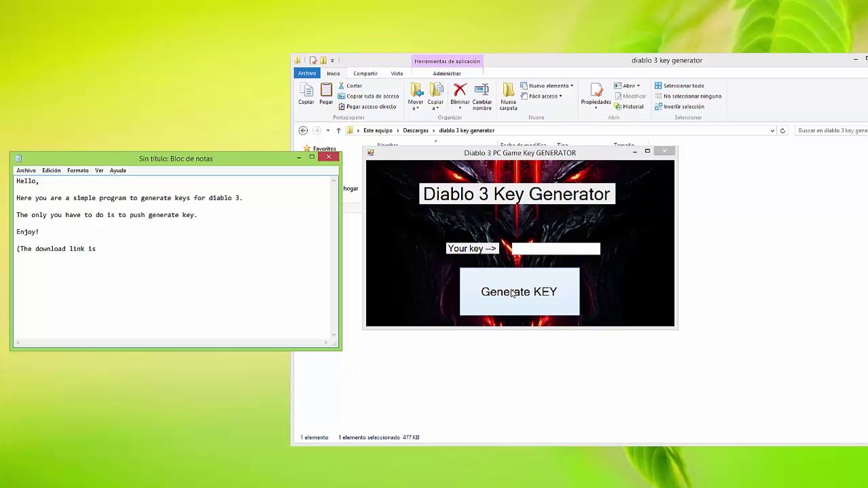
Task: Minimize the Key GENERATOR window
Action: [635, 152]
